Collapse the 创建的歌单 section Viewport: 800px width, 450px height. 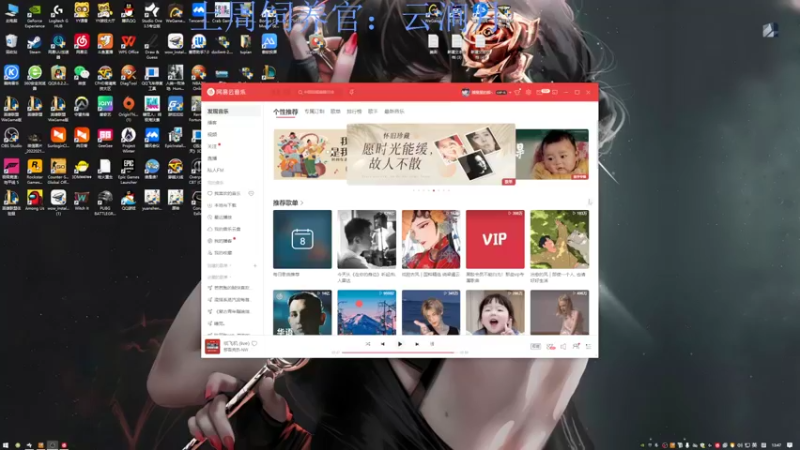pyautogui.click(x=219, y=266)
